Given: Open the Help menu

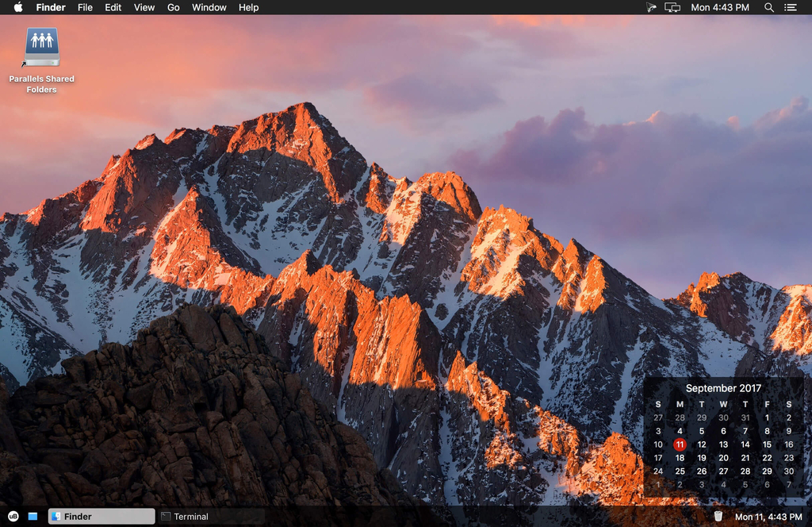Looking at the screenshot, I should [x=249, y=7].
